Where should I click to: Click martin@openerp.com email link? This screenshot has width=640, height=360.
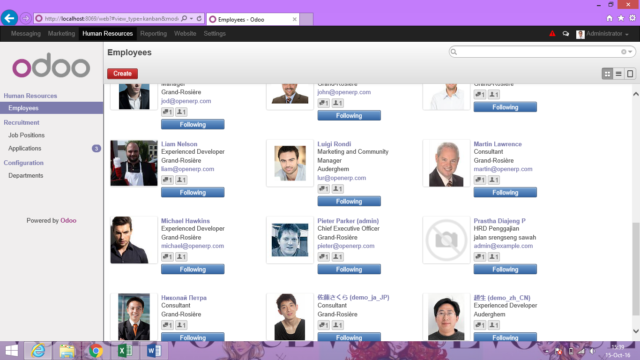[503, 169]
